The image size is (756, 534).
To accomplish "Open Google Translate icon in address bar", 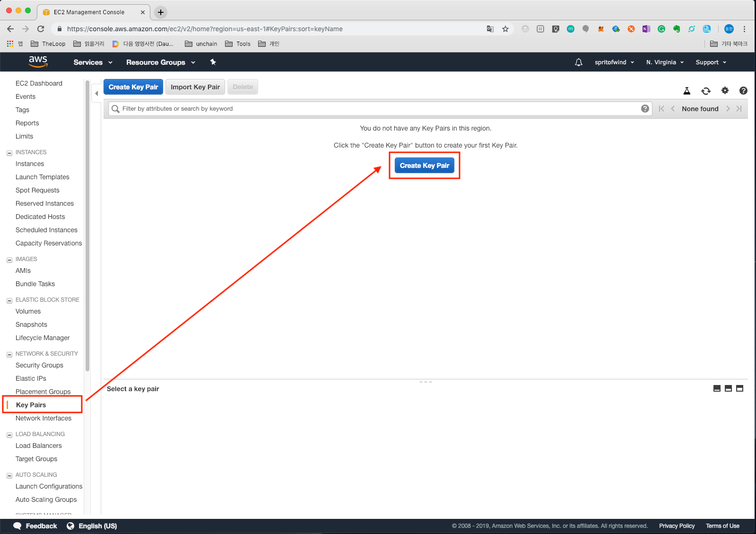I will [x=490, y=29].
